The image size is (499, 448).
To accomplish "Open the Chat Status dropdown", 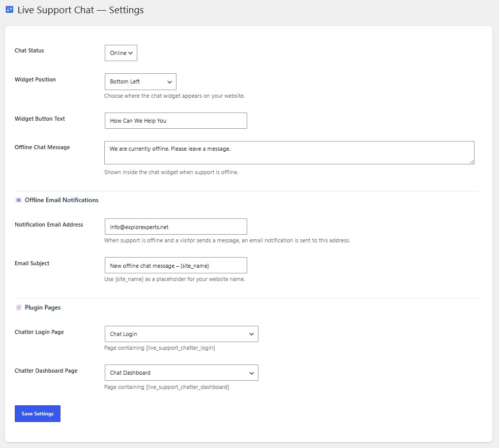I will tap(121, 53).
